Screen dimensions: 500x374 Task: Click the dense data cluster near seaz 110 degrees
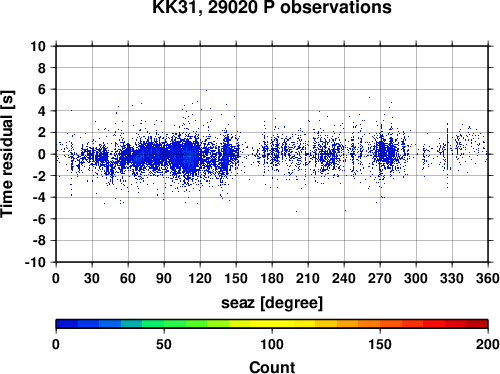click(187, 156)
